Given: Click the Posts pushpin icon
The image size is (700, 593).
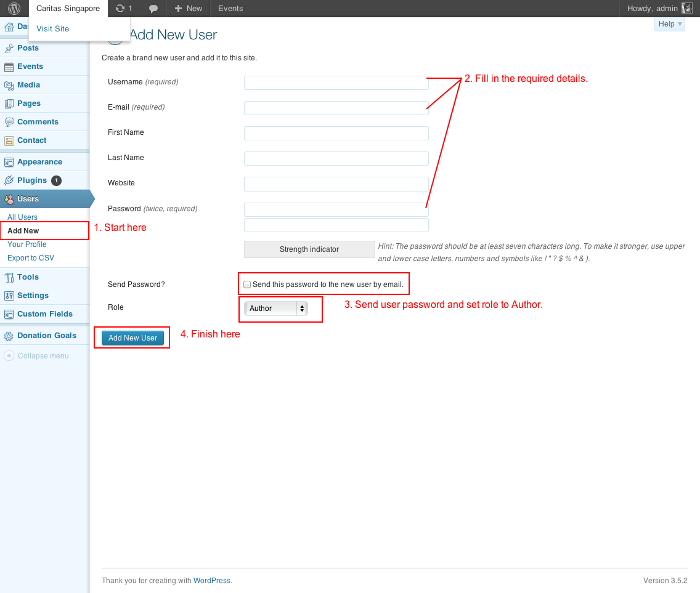Looking at the screenshot, I should coord(9,48).
